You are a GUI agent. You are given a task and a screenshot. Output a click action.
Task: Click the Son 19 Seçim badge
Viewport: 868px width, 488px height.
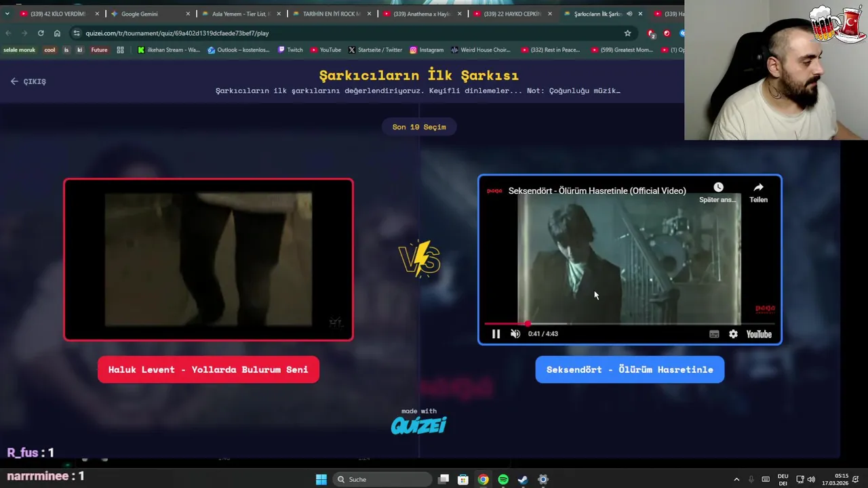point(419,127)
